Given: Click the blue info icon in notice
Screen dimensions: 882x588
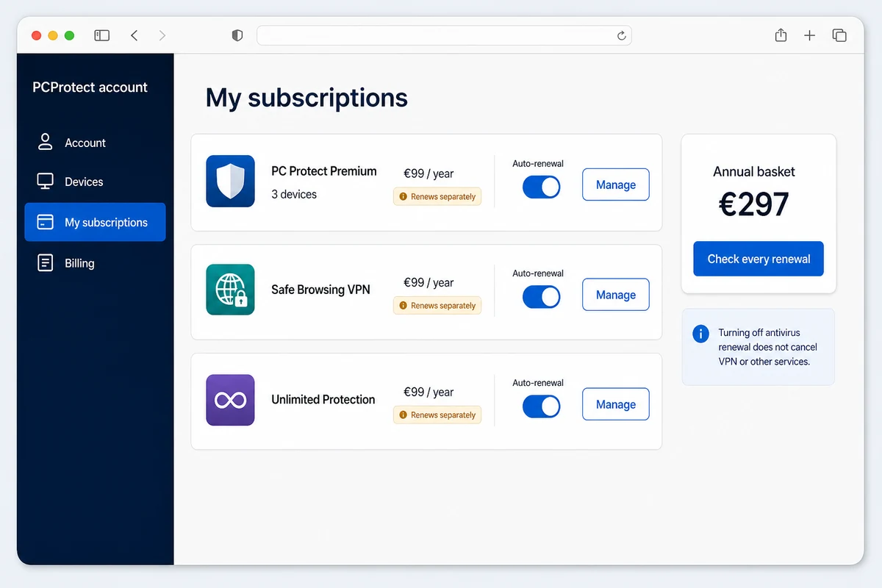Looking at the screenshot, I should (701, 334).
